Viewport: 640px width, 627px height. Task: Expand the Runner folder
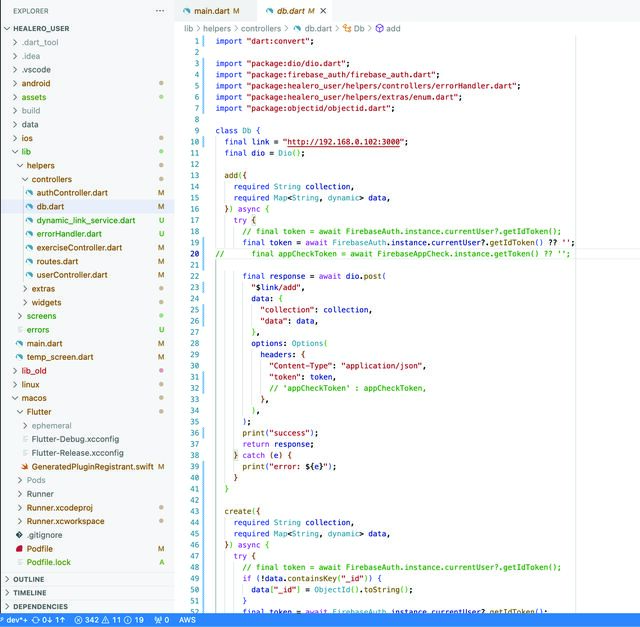pyautogui.click(x=20, y=494)
